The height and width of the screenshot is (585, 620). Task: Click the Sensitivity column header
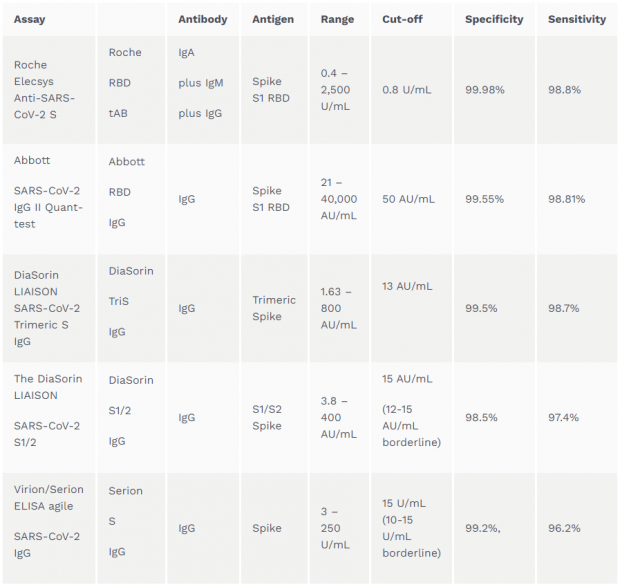coord(577,19)
